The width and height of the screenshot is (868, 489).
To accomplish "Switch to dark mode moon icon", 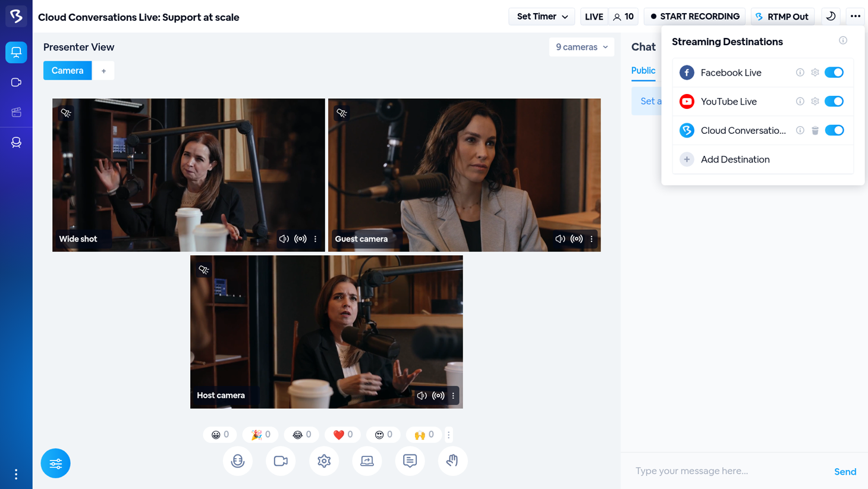I will pyautogui.click(x=831, y=17).
